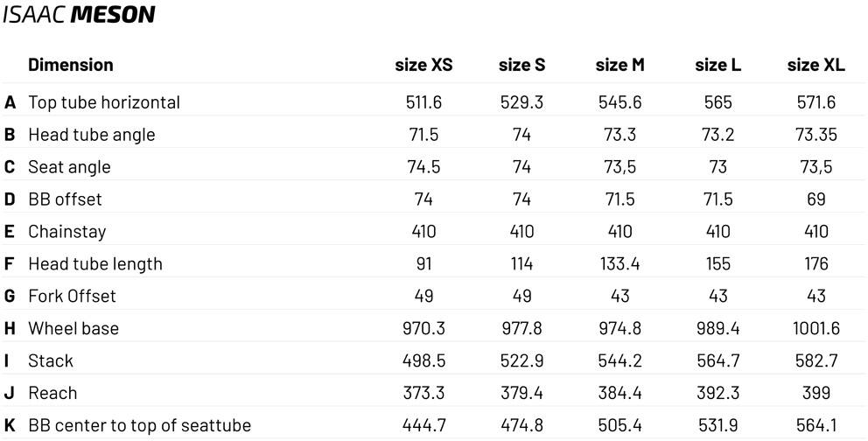868x441 pixels.
Task: Click the 'Head tube length' row label
Action: tap(94, 264)
